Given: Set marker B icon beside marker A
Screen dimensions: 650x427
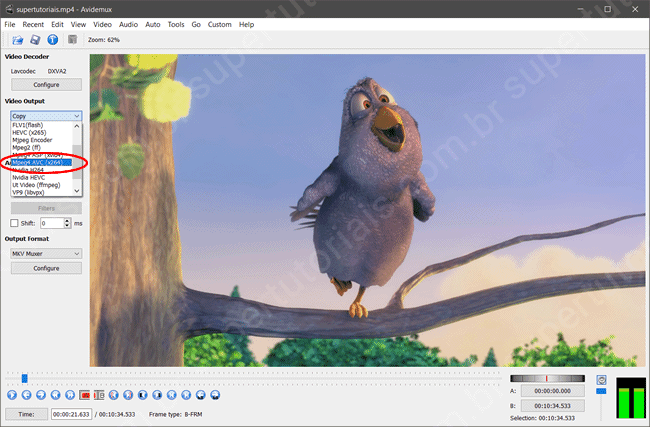Looking at the screenshot, I should [x=100, y=396].
